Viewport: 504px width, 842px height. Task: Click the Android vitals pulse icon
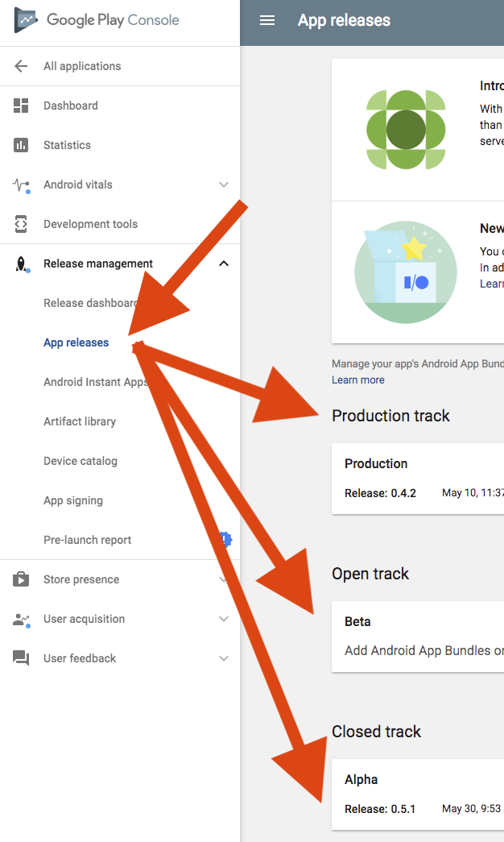[x=21, y=185]
